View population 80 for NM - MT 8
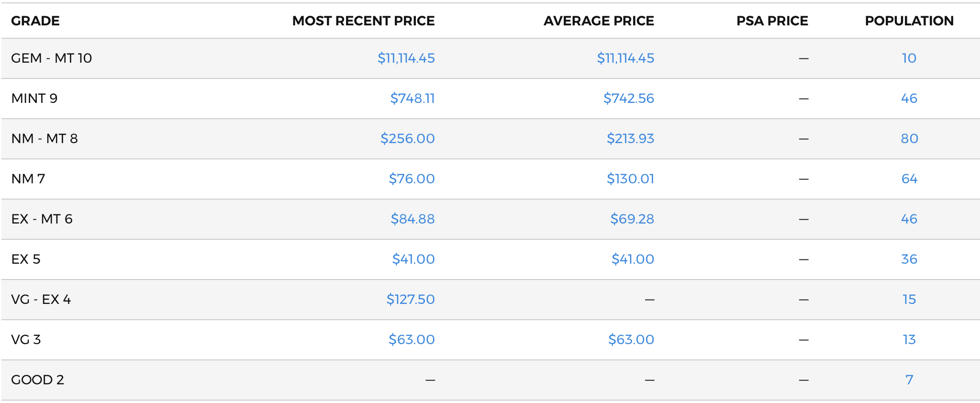 pyautogui.click(x=909, y=139)
